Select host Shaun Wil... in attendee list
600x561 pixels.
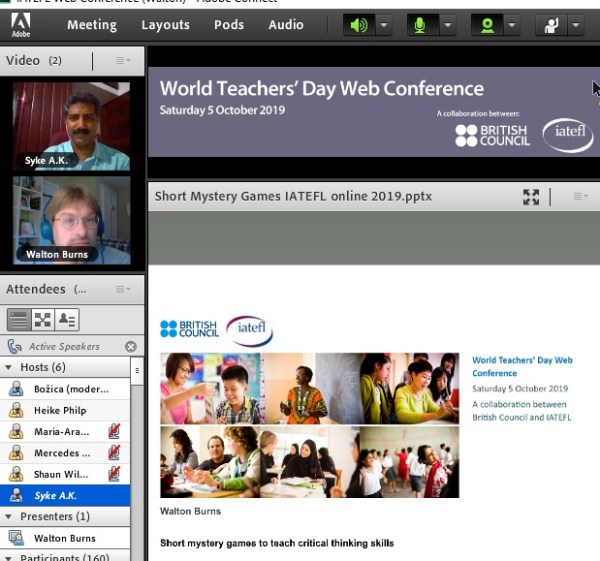(x=65, y=475)
